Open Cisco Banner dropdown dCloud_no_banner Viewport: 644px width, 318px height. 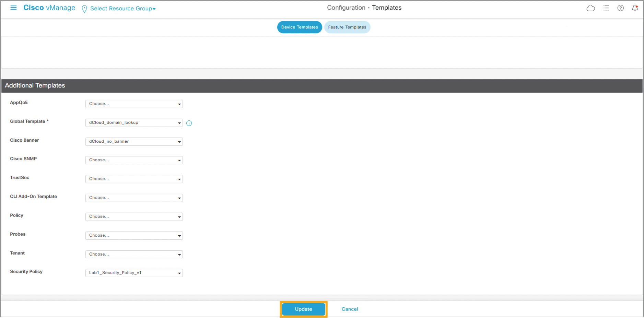click(134, 141)
